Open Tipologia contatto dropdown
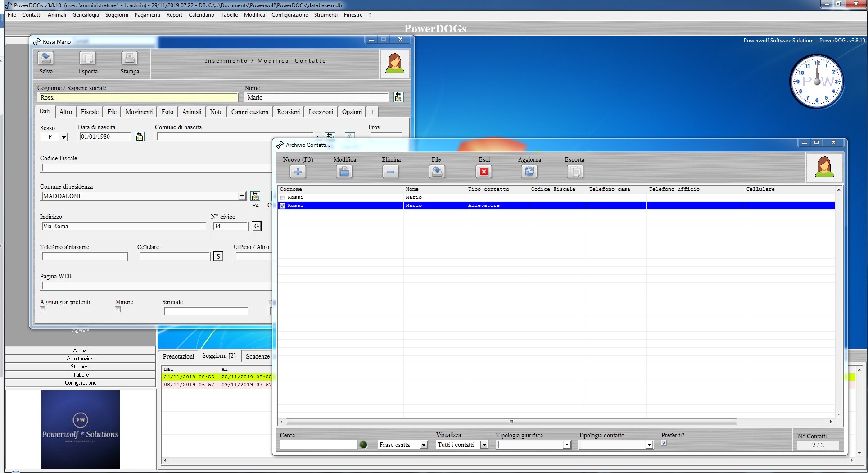 click(649, 445)
